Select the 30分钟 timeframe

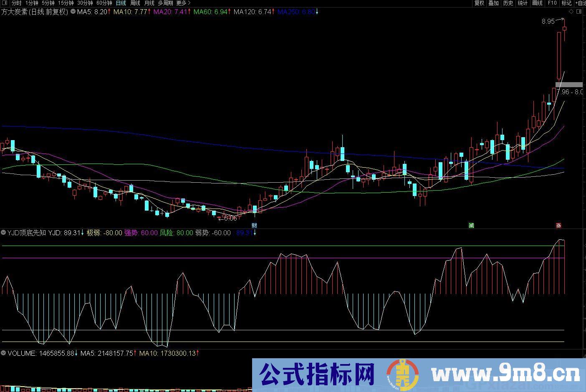click(85, 3)
